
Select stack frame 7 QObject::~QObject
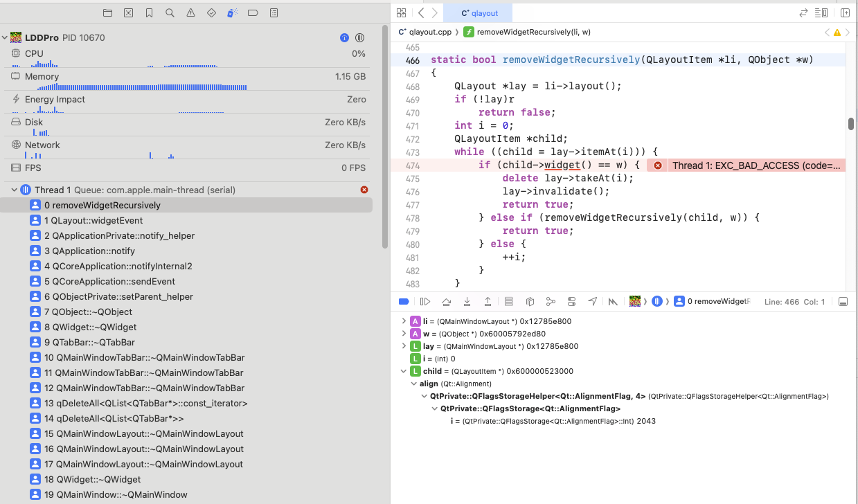click(187, 312)
